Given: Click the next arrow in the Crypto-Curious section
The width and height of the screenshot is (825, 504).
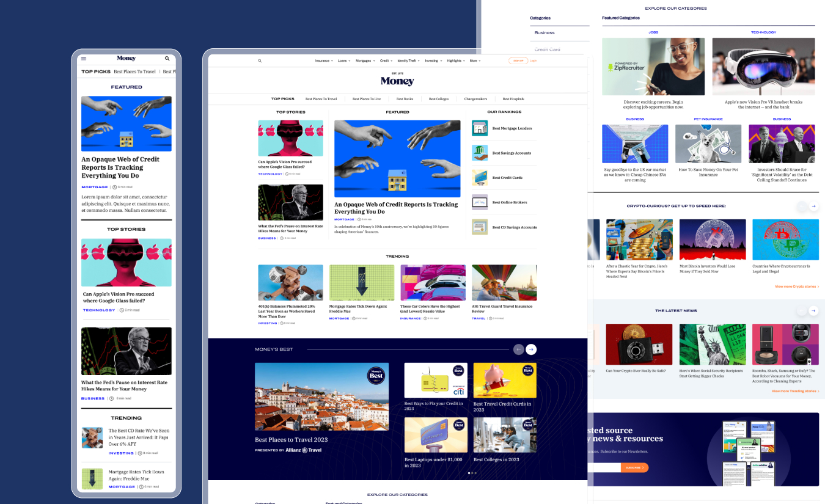Looking at the screenshot, I should [x=813, y=206].
